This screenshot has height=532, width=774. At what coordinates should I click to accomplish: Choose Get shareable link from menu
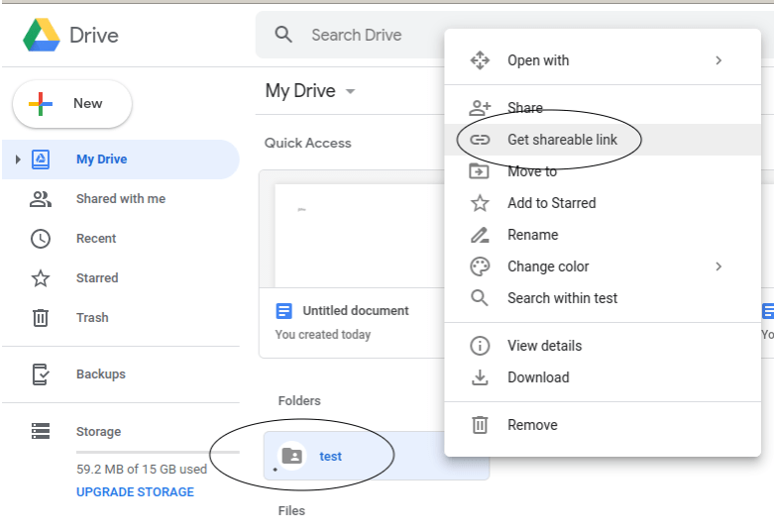562,140
